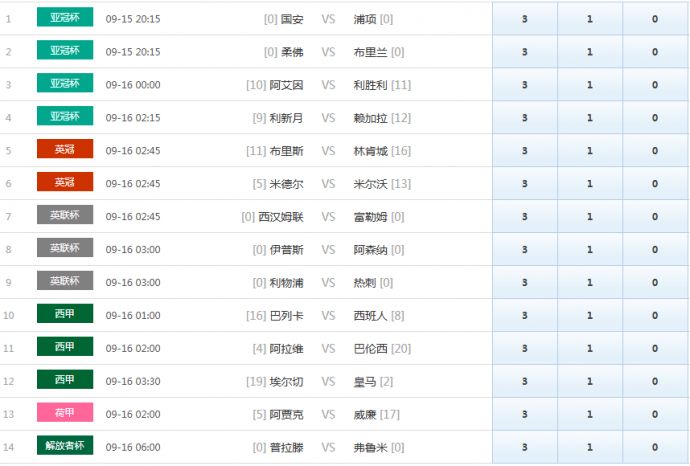The height and width of the screenshot is (466, 690).
Task: Pick 0 for 伊普斯 vs 阿森纳
Action: point(655,250)
